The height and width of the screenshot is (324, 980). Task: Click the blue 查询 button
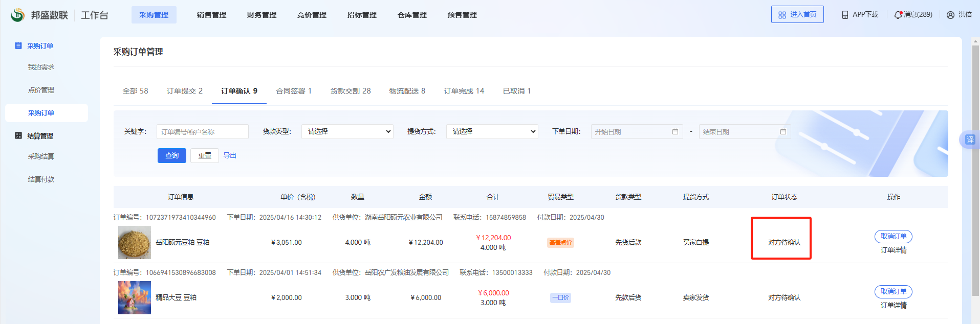point(171,155)
